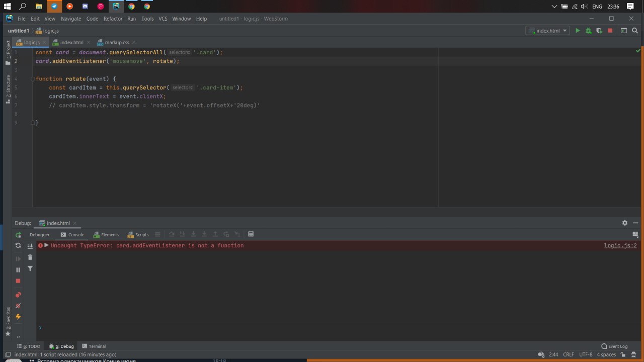Close the index.html debug session tab

pyautogui.click(x=75, y=223)
